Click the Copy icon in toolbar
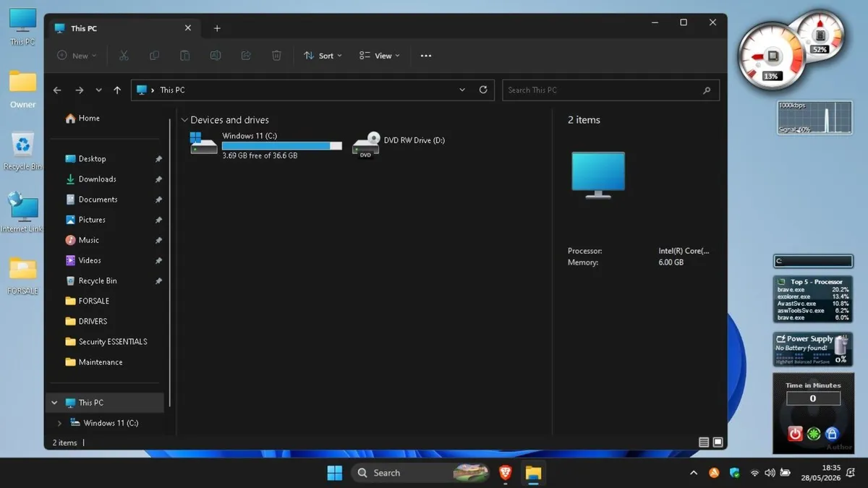 pyautogui.click(x=154, y=56)
